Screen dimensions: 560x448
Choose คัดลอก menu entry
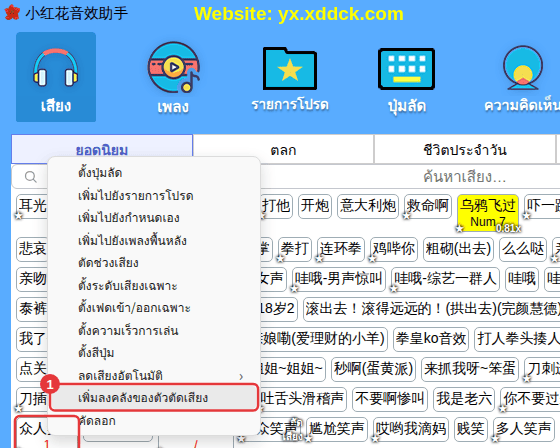(154, 421)
